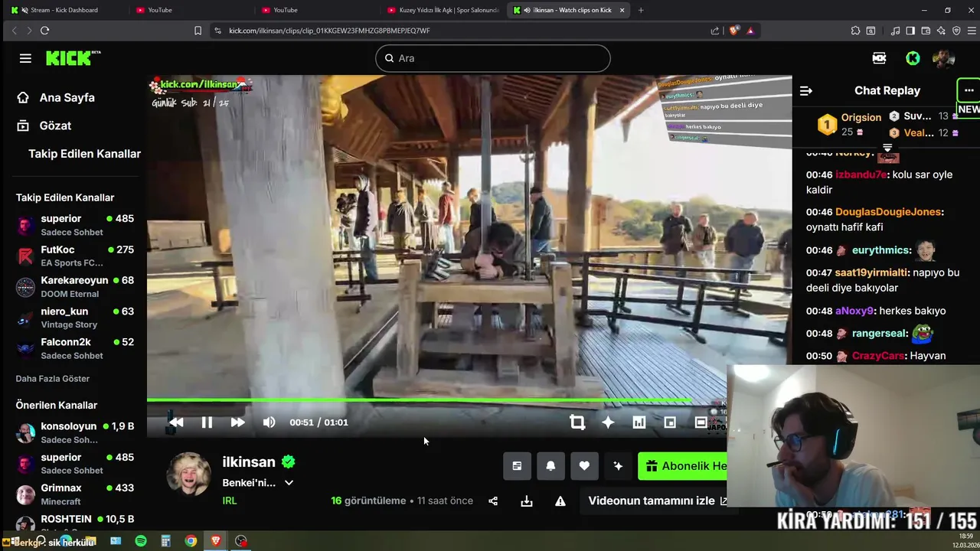Open browser extensions puzzle icon
980x551 pixels.
(x=855, y=31)
